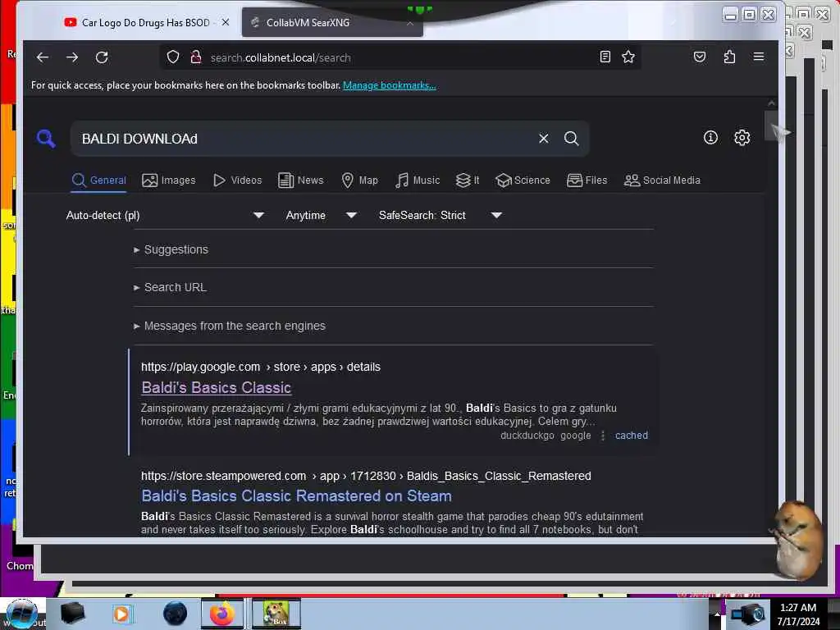The height and width of the screenshot is (630, 840).
Task: Toggle reader view in address bar
Action: 605,57
